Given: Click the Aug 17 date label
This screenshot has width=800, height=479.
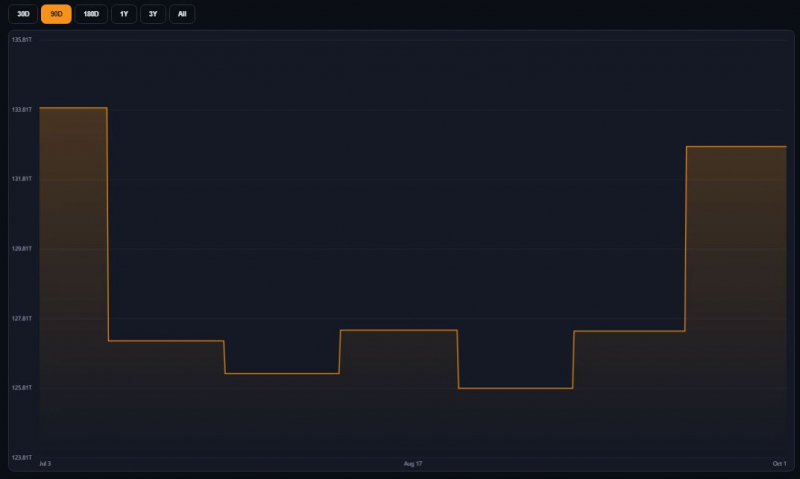Looking at the screenshot, I should click(413, 464).
